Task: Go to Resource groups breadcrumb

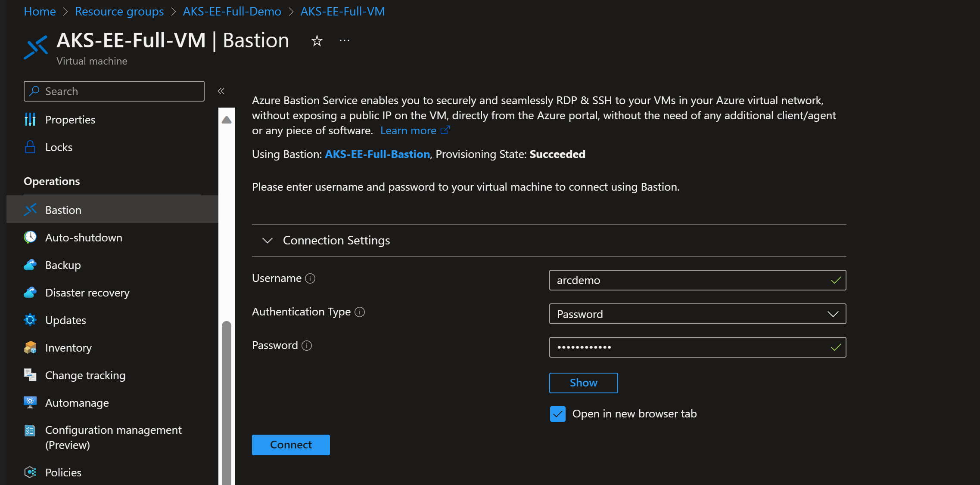Action: [119, 11]
